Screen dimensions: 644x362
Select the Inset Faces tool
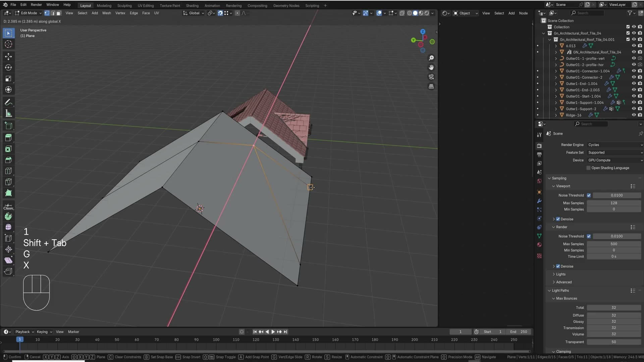tap(8, 149)
